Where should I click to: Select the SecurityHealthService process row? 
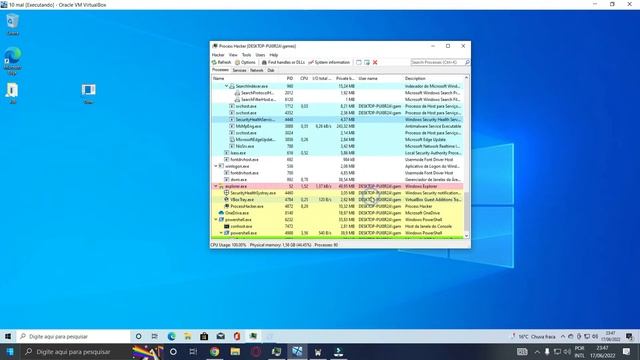[x=338, y=120]
